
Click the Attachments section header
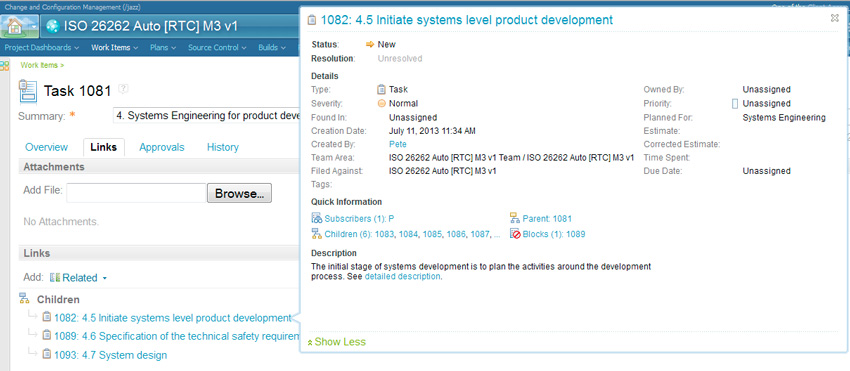[x=159, y=167]
